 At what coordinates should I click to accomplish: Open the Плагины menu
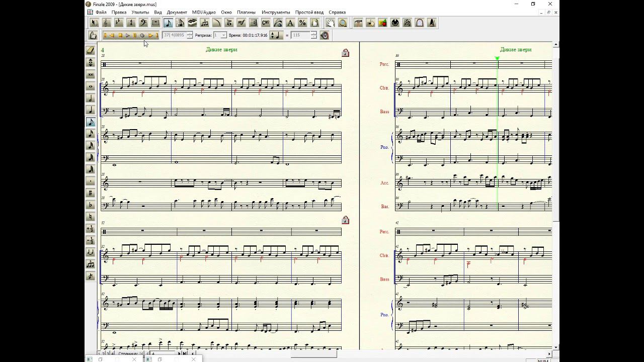click(247, 12)
